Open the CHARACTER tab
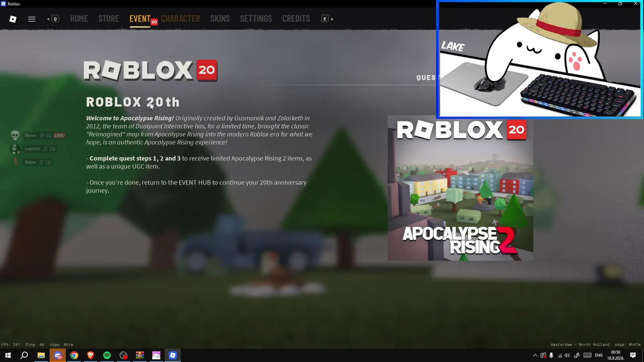This screenshot has height=362, width=644. pos(180,19)
